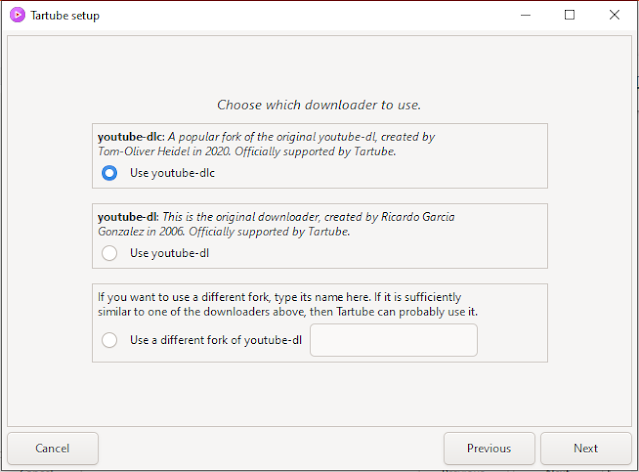Viewport: 639px width, 472px height.
Task: Click text 'If you want to use a different fork'
Action: coord(183,297)
